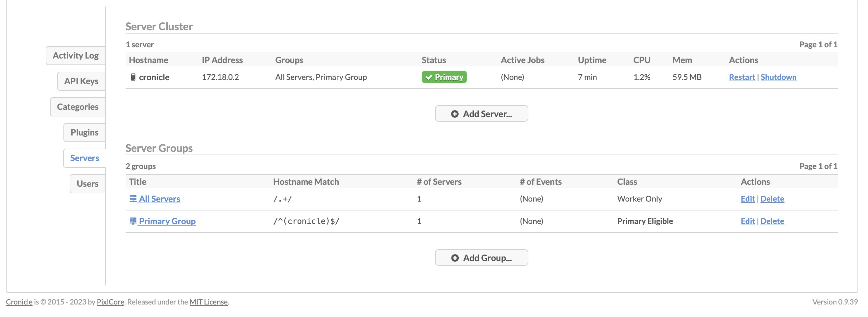
Task: Edit the Primary Group entry
Action: [x=747, y=221]
